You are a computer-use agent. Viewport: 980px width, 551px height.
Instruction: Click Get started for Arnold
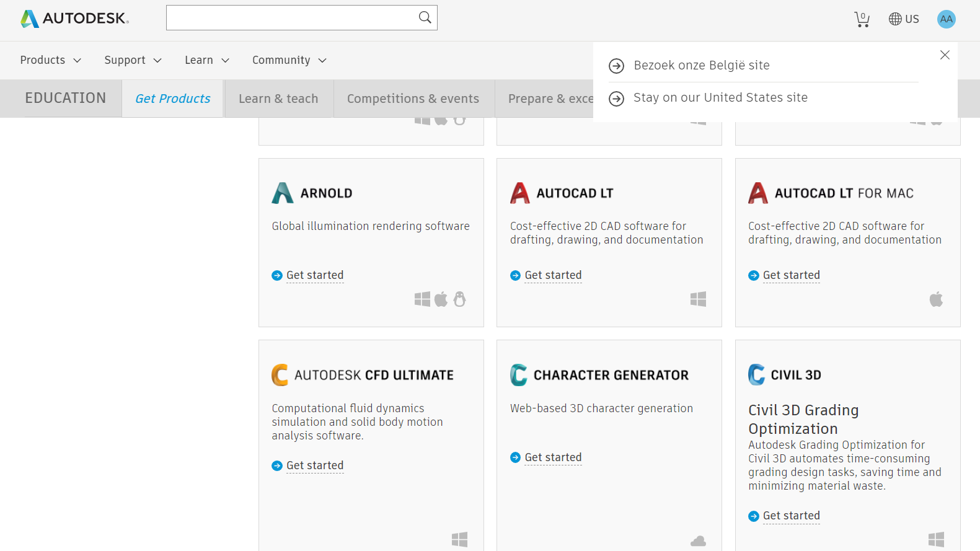click(314, 275)
